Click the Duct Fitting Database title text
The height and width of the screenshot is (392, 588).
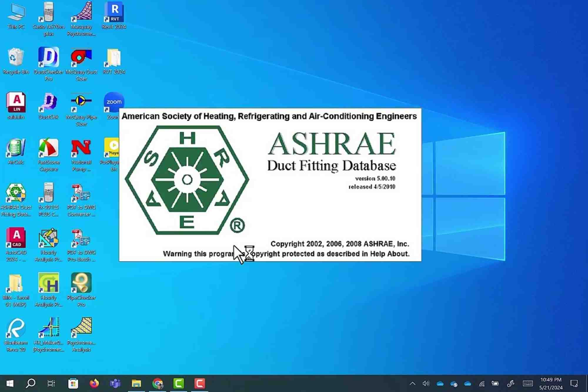[332, 166]
